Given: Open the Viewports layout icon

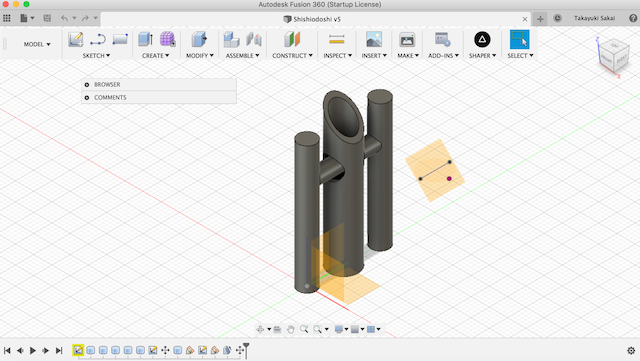Looking at the screenshot, I should coord(371,329).
